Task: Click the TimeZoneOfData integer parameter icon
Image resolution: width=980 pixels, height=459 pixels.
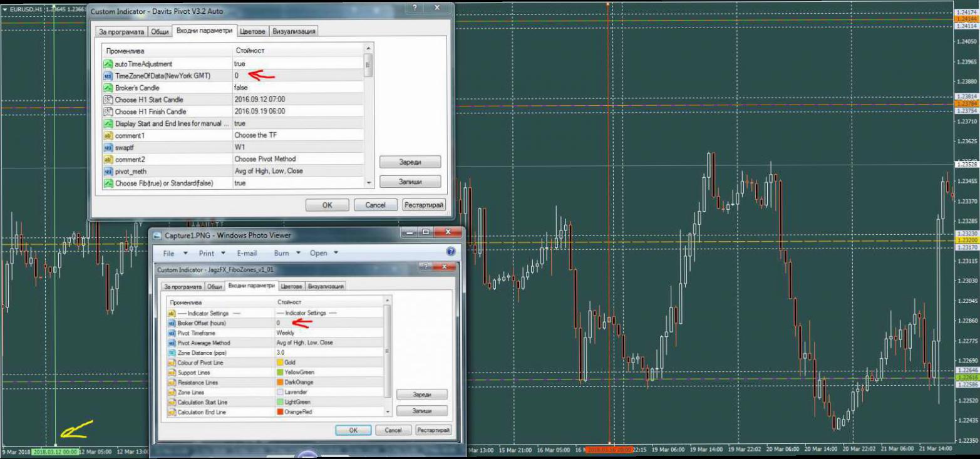Action: pyautogui.click(x=108, y=76)
